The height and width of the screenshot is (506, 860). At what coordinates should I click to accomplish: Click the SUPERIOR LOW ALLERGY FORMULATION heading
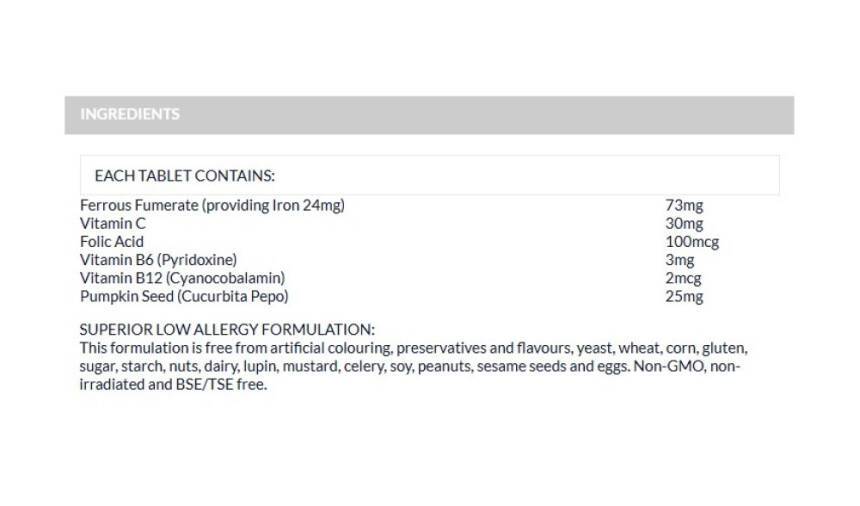pyautogui.click(x=227, y=329)
